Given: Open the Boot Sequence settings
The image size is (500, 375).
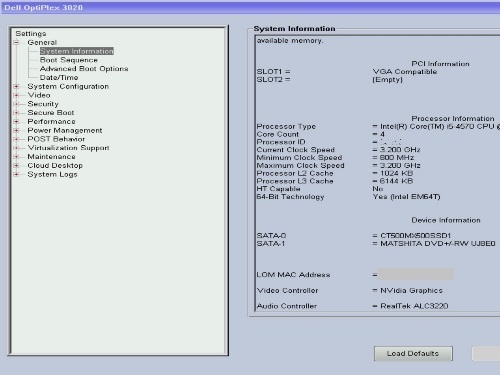Looking at the screenshot, I should point(69,60).
